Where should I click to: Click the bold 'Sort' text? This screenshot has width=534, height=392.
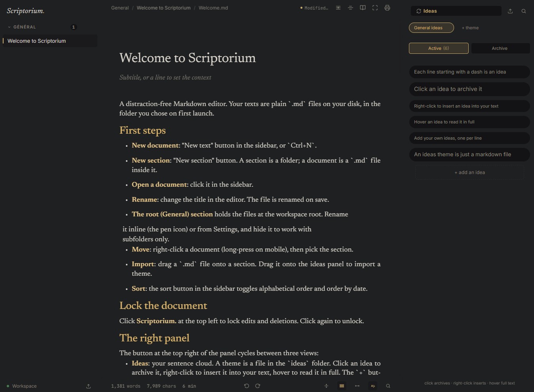click(139, 289)
